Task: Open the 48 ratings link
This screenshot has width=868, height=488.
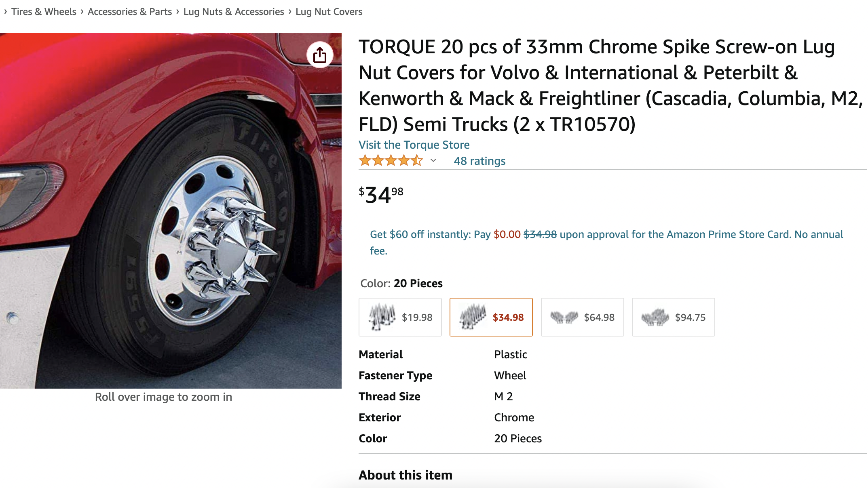Action: coord(479,161)
